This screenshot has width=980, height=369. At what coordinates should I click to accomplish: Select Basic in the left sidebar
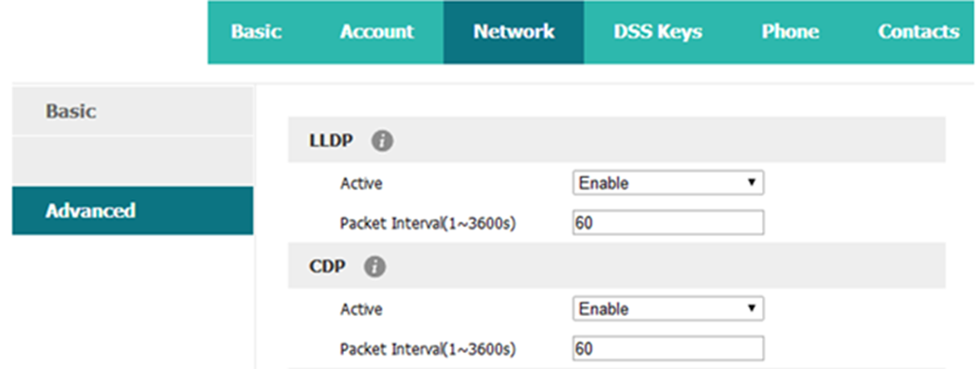[133, 111]
